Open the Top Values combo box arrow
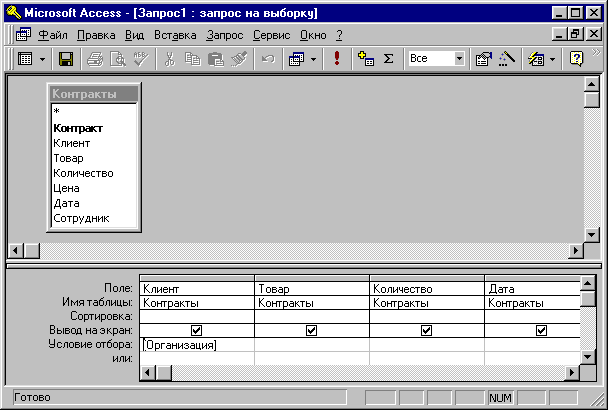 pyautogui.click(x=459, y=59)
